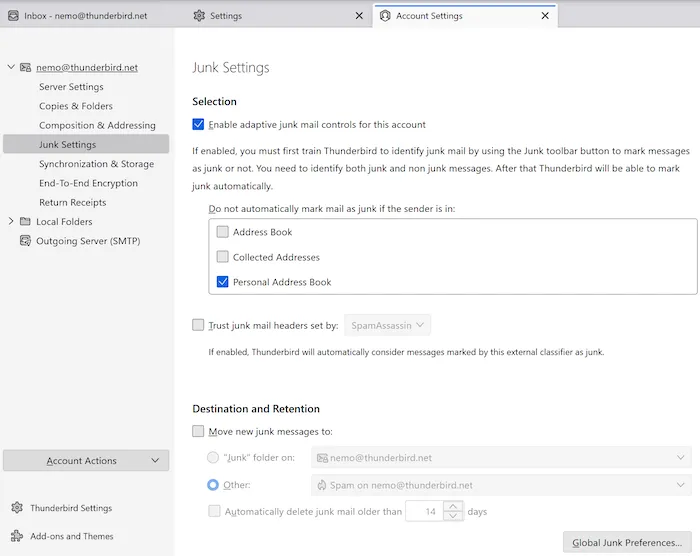The image size is (700, 556).
Task: Open End-To-End Encryption settings
Action: pyautogui.click(x=88, y=183)
